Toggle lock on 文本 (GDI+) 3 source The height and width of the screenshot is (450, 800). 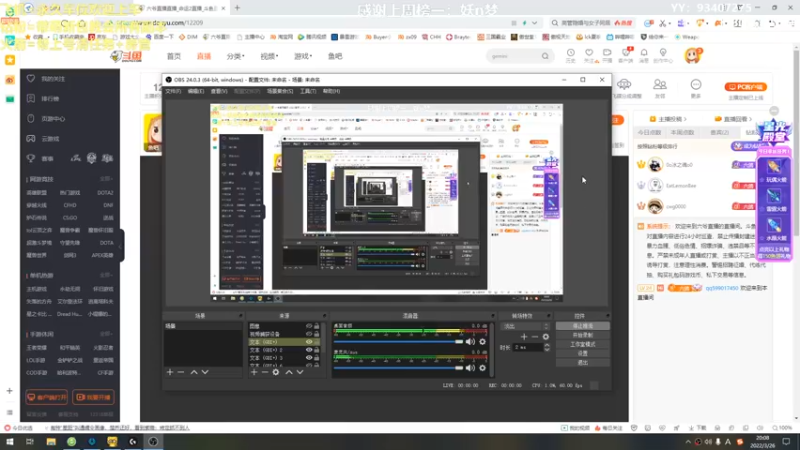(317, 358)
